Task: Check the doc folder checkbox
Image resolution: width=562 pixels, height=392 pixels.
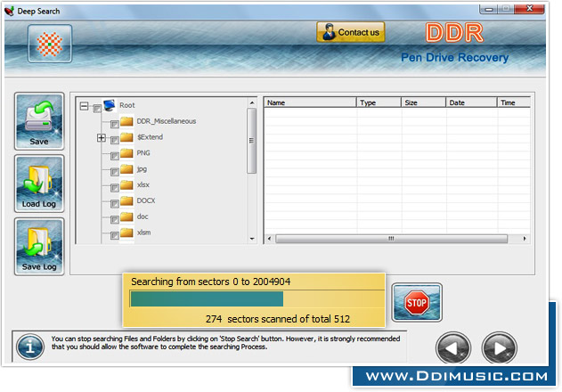Action: pyautogui.click(x=115, y=219)
